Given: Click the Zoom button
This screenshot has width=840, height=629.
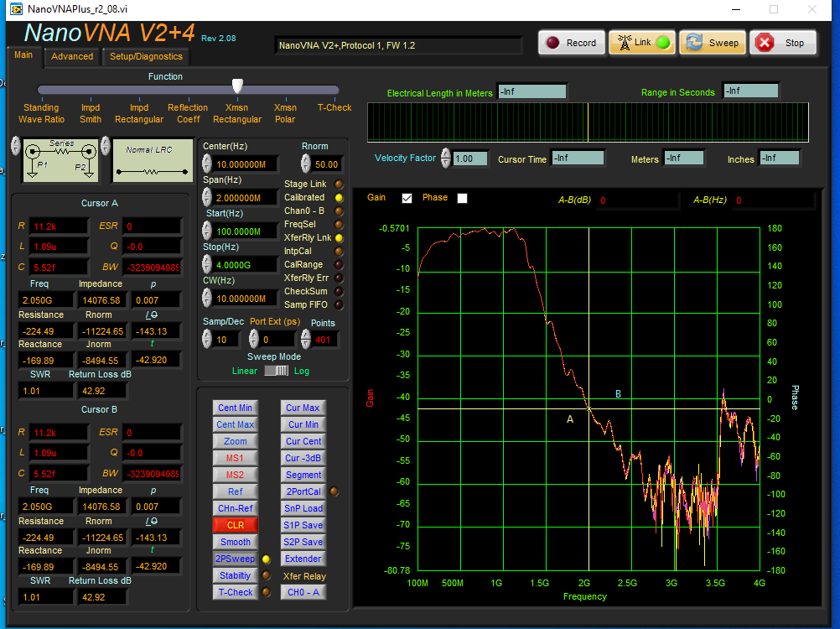Looking at the screenshot, I should pos(236,441).
